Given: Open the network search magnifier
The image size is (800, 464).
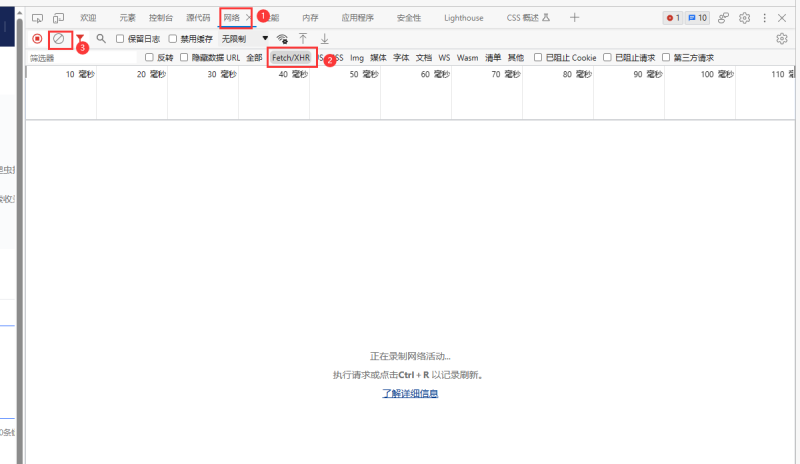Looking at the screenshot, I should (101, 39).
